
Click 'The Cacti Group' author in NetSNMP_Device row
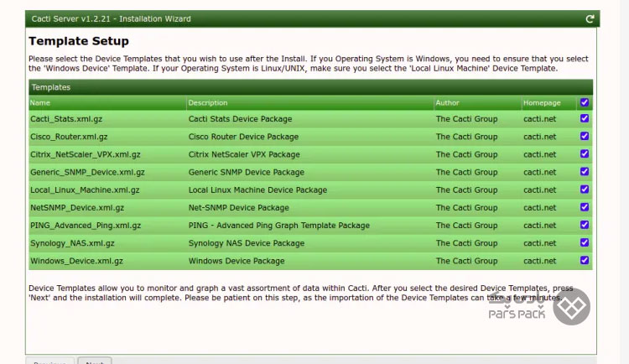(x=466, y=207)
